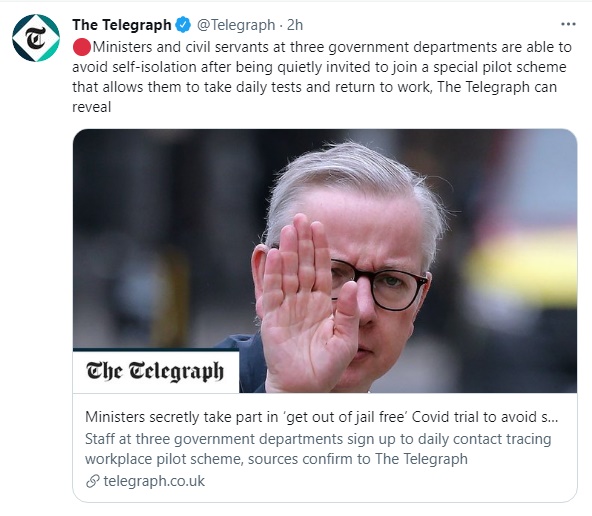Click the blue verified badge
Screen dimensions: 592x516
(183, 25)
